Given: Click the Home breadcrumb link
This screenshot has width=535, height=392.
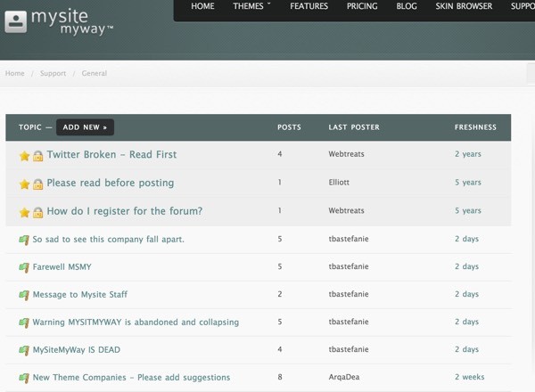Looking at the screenshot, I should pyautogui.click(x=14, y=73).
